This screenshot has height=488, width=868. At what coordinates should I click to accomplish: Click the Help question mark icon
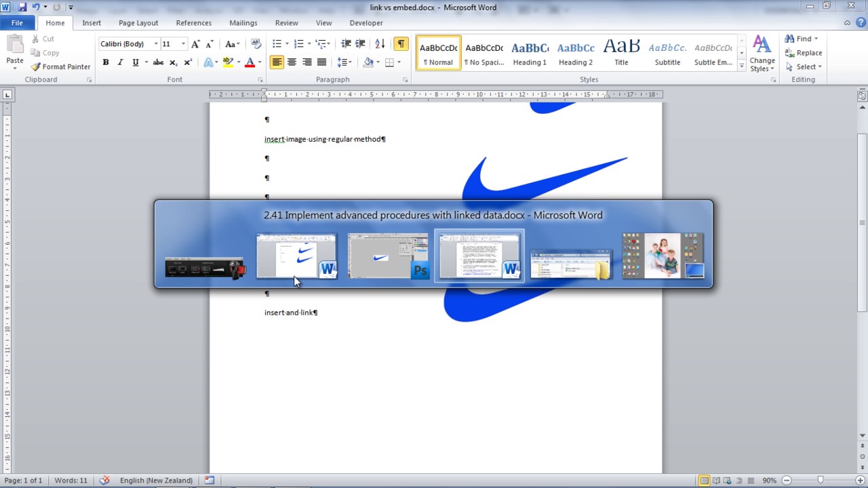[861, 22]
